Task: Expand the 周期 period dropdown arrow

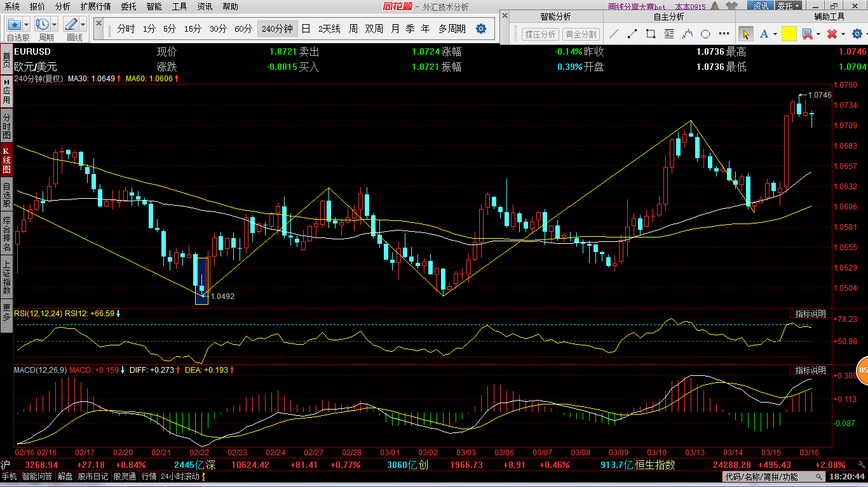Action: pyautogui.click(x=54, y=25)
